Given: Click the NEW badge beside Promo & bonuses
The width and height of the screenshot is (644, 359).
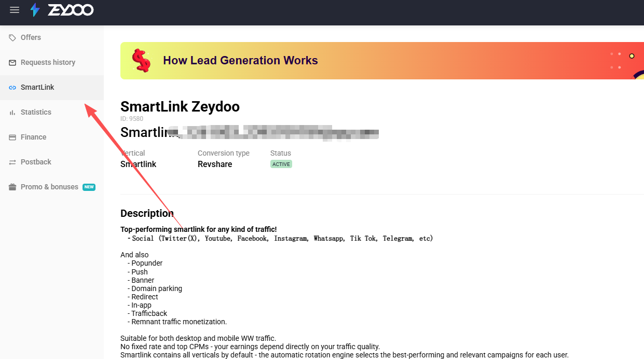Looking at the screenshot, I should 89,187.
